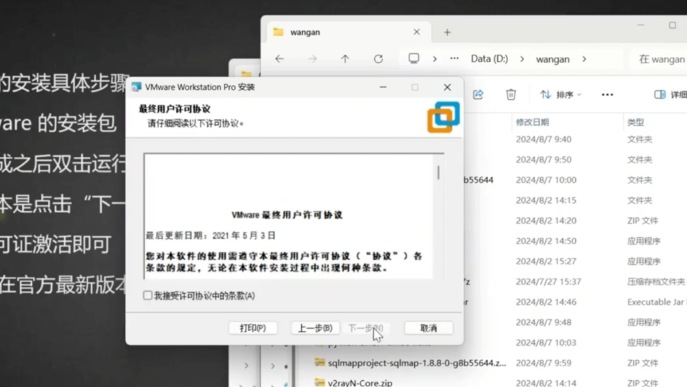Sort by 修改日期 column header
This screenshot has height=387, width=687.
point(532,122)
